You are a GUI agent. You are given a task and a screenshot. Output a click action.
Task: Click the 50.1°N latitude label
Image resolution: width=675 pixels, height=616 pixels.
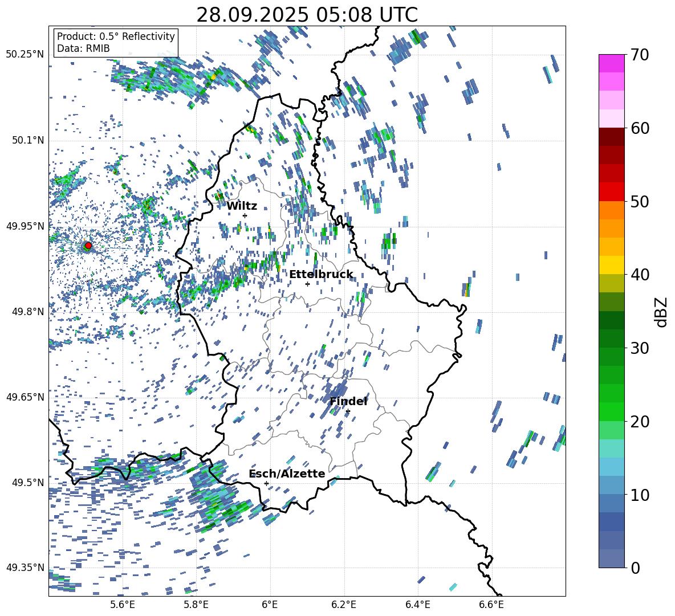[x=27, y=141]
